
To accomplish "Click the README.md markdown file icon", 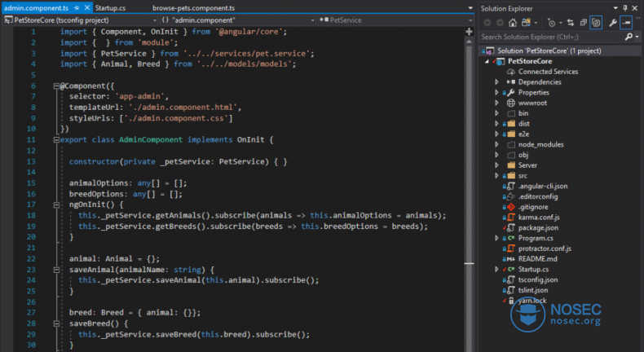I will click(x=510, y=259).
